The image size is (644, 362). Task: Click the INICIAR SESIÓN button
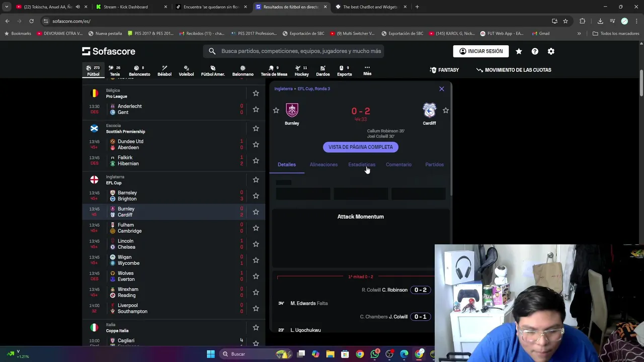480,51
